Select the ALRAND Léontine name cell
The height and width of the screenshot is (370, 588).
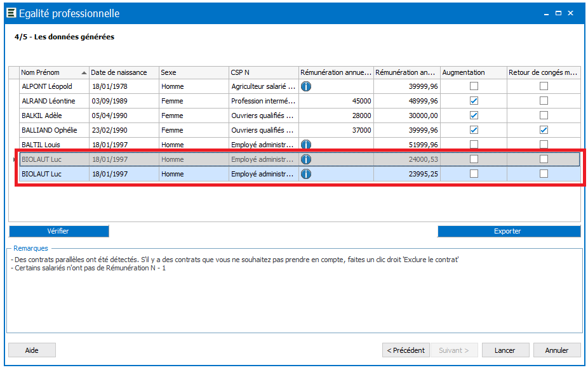55,101
